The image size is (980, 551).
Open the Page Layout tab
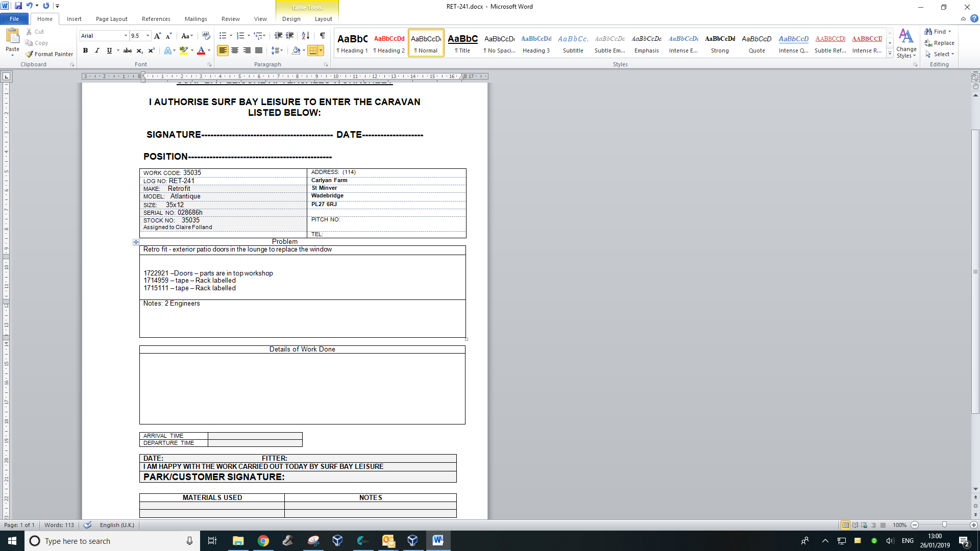click(111, 19)
